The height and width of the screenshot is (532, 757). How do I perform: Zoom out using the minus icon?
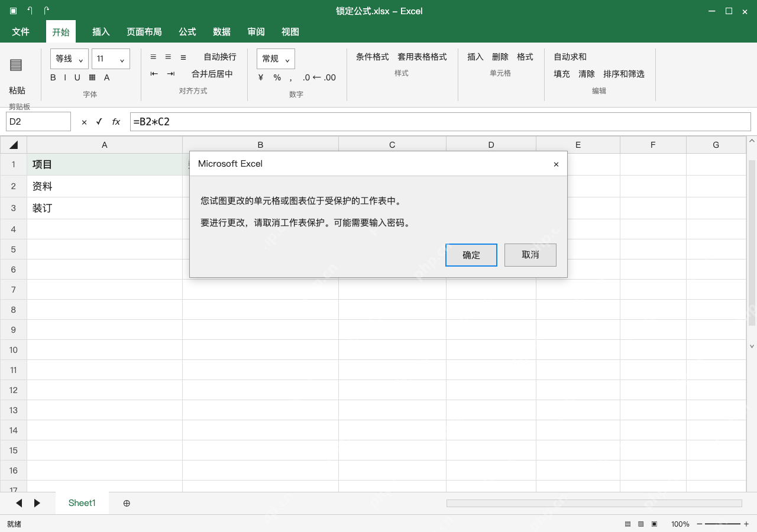pyautogui.click(x=700, y=524)
